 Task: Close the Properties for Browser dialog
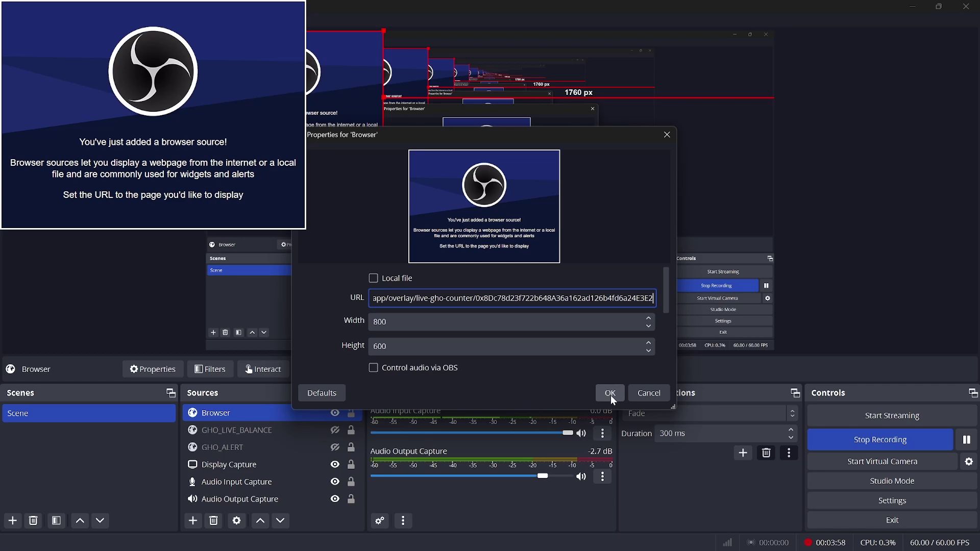pos(667,135)
